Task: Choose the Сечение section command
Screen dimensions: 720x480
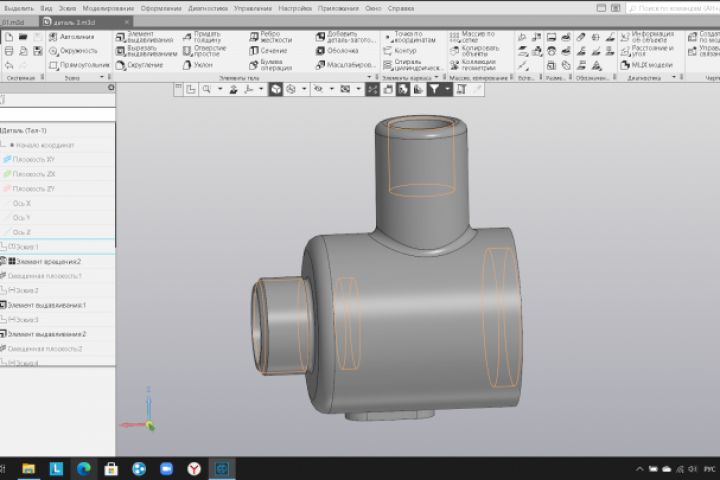Action: coord(268,51)
